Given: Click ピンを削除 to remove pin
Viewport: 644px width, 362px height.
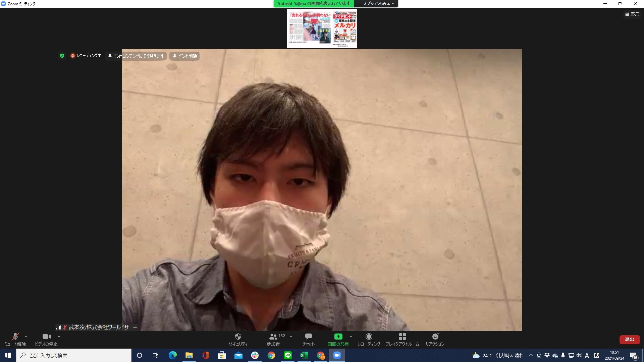Looking at the screenshot, I should point(184,56).
